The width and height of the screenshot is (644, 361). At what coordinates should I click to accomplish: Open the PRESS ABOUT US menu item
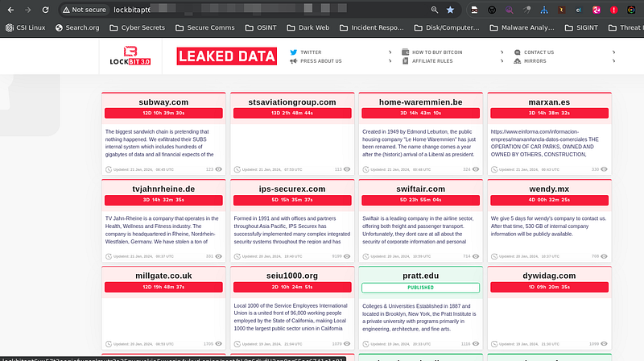320,61
